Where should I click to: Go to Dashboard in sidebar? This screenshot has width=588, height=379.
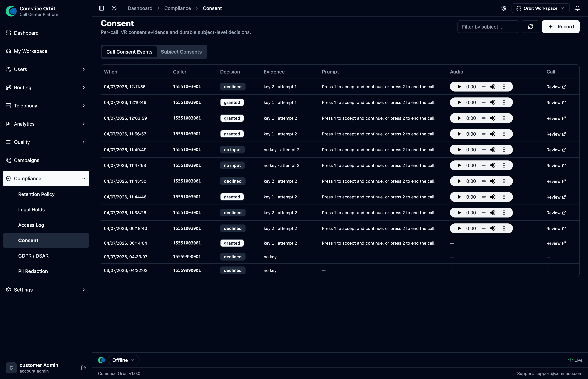(x=46, y=33)
